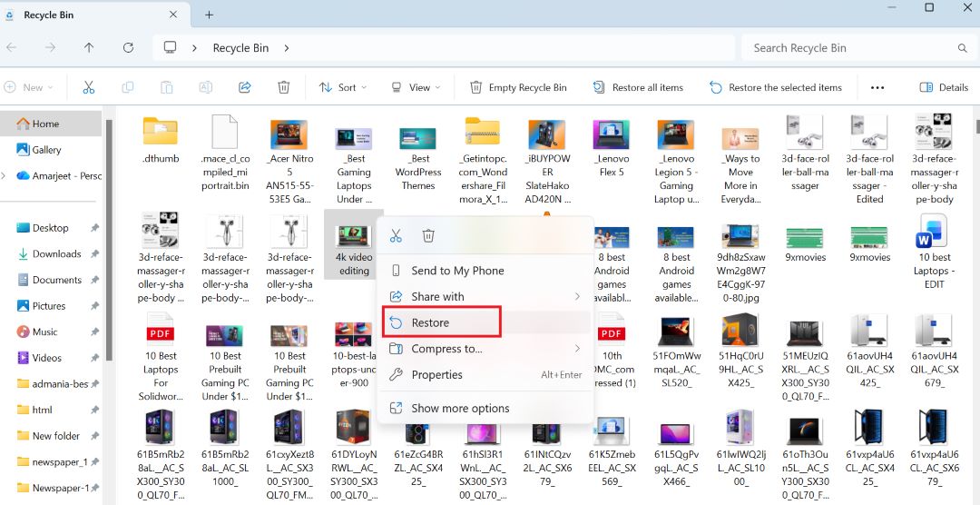
Task: Open Pictures in the sidebar
Action: pyautogui.click(x=49, y=306)
